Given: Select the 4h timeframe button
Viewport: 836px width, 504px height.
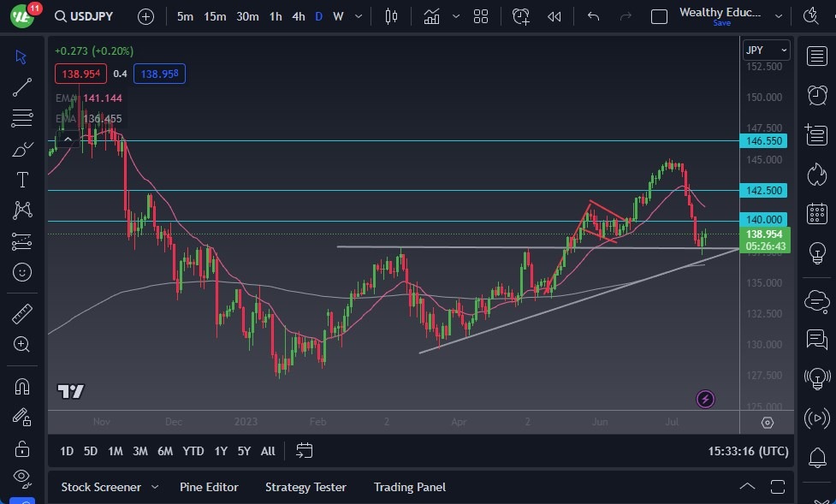Looking at the screenshot, I should tap(298, 16).
